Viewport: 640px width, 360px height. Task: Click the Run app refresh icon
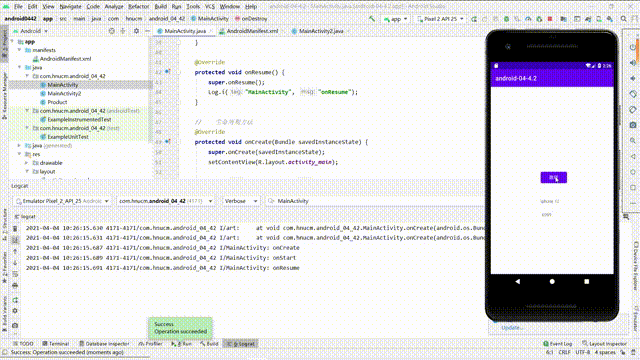[474, 19]
